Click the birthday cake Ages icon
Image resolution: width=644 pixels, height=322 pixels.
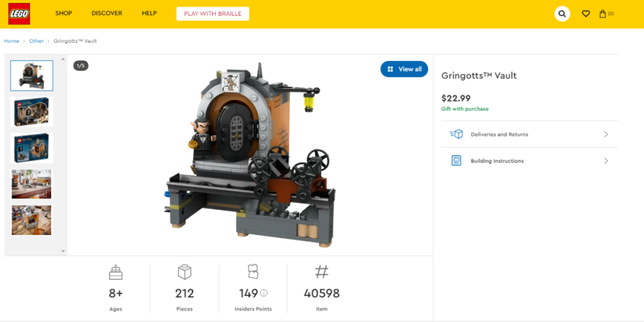point(116,272)
